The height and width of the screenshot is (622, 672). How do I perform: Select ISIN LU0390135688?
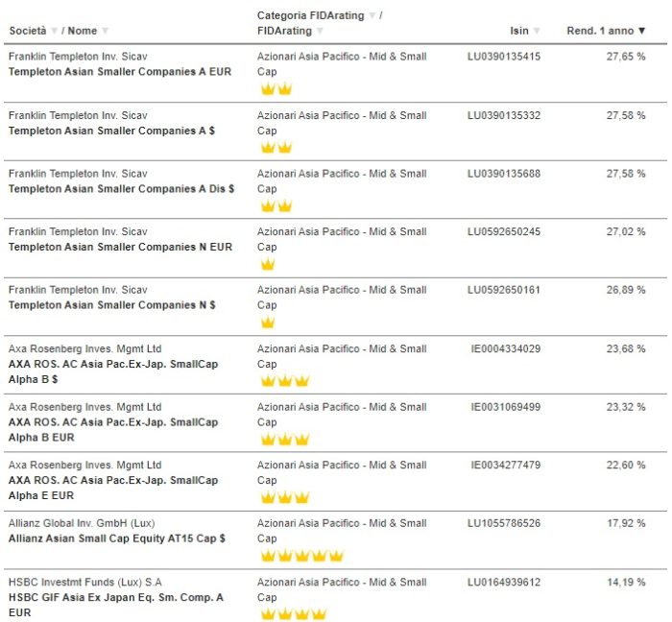(504, 174)
